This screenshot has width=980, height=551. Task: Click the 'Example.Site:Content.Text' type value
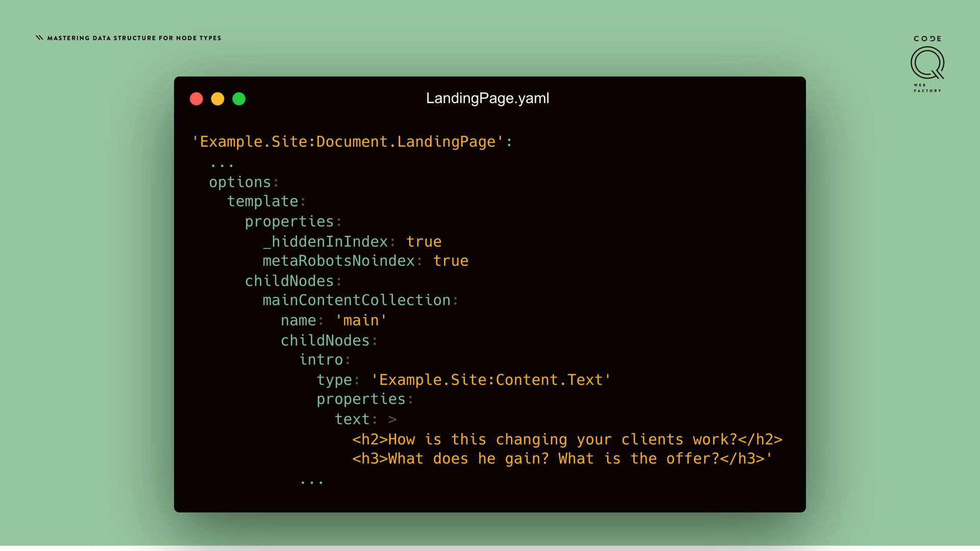(x=491, y=380)
